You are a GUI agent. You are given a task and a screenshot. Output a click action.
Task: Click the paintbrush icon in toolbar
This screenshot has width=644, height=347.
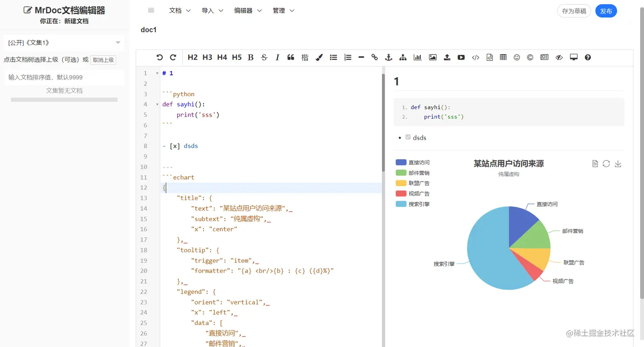click(319, 57)
